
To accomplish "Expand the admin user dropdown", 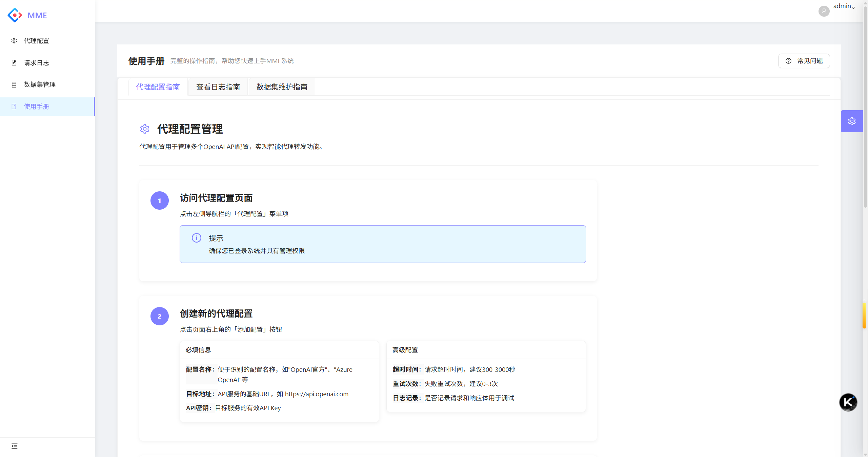I will (x=844, y=6).
